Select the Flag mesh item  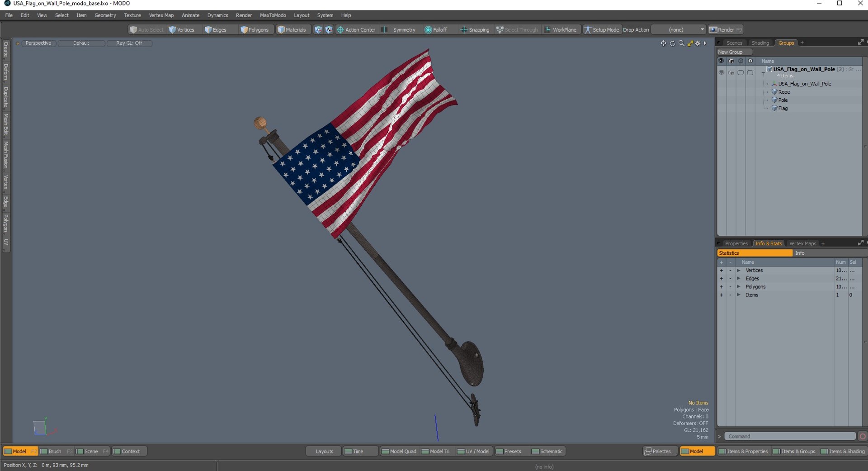coord(783,108)
